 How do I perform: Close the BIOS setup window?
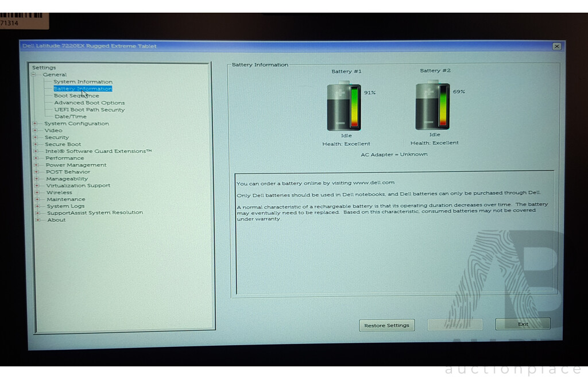557,46
